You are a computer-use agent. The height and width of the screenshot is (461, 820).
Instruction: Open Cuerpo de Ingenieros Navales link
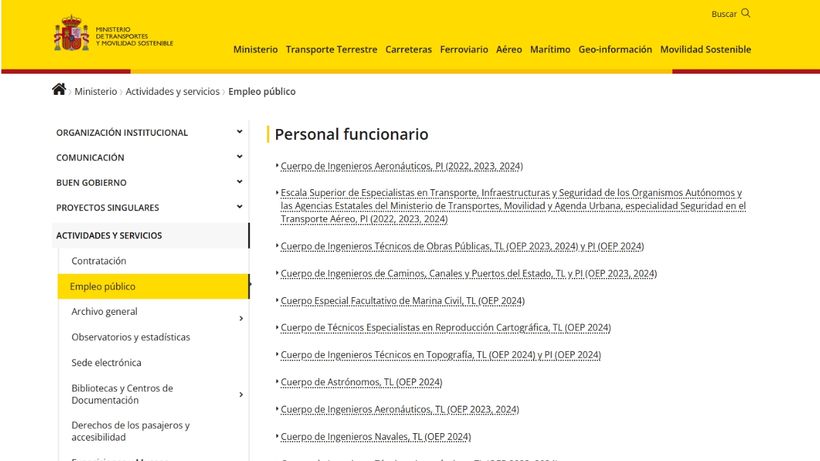375,437
